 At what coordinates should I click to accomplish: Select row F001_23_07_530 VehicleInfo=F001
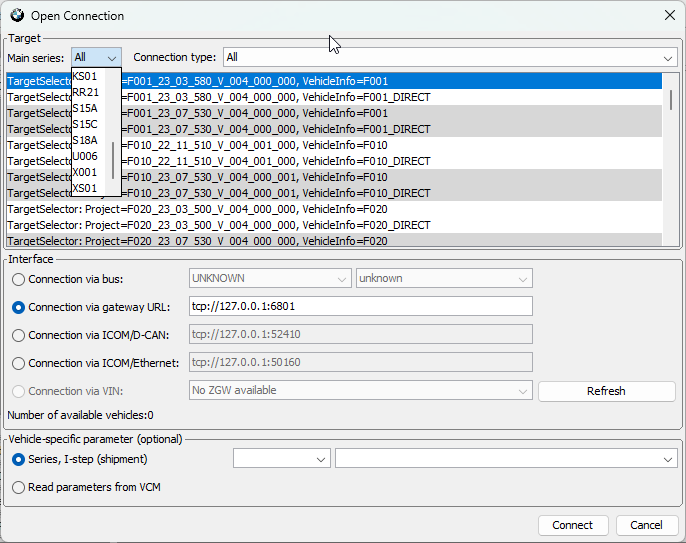coord(334,113)
